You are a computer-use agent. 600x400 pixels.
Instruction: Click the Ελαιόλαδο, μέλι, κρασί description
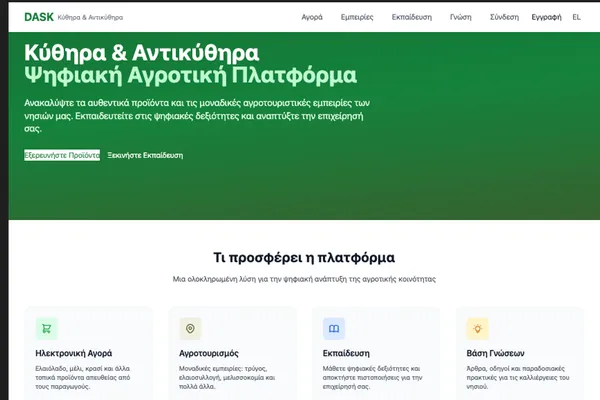[x=83, y=377]
